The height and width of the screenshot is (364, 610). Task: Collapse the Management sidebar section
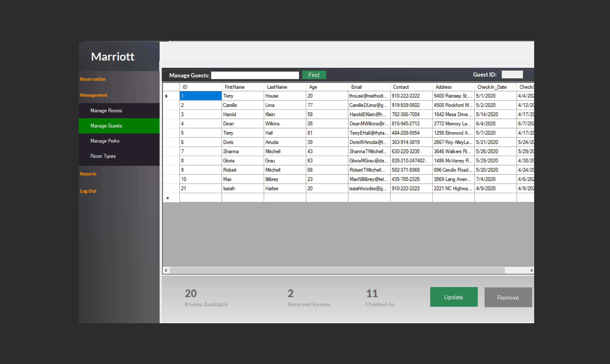pyautogui.click(x=94, y=95)
